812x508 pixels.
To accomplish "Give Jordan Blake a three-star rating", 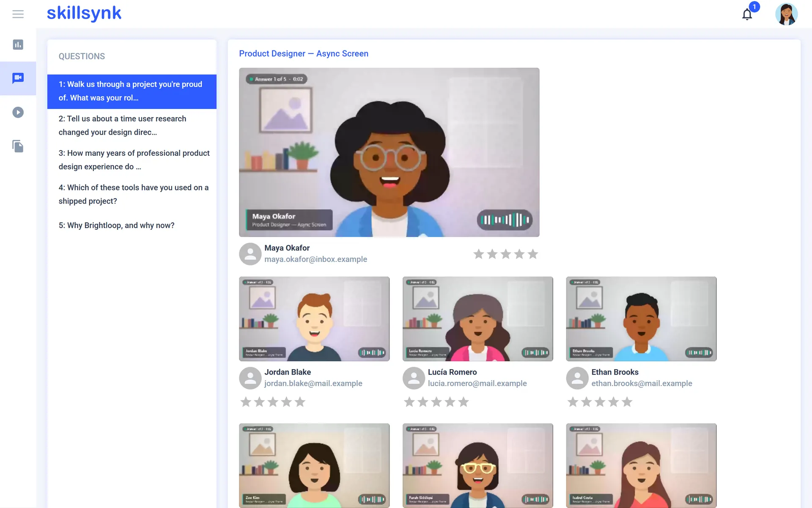I will click(x=273, y=402).
